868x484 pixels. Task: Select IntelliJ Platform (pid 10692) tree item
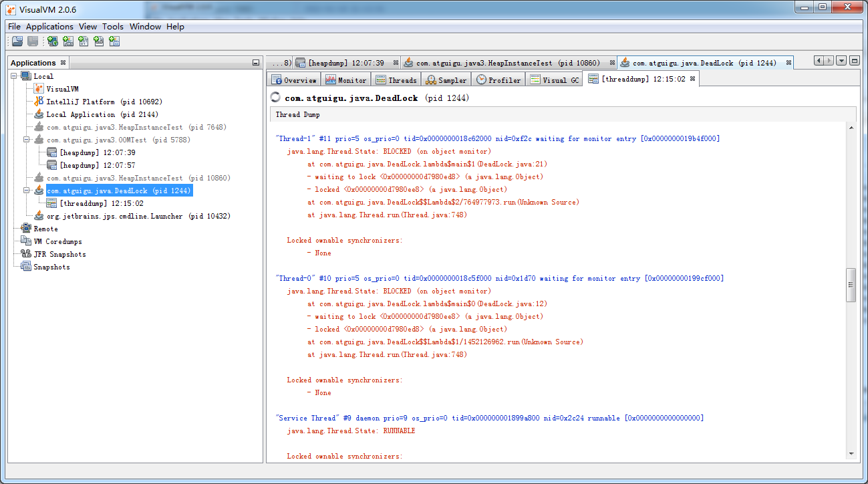(x=104, y=102)
